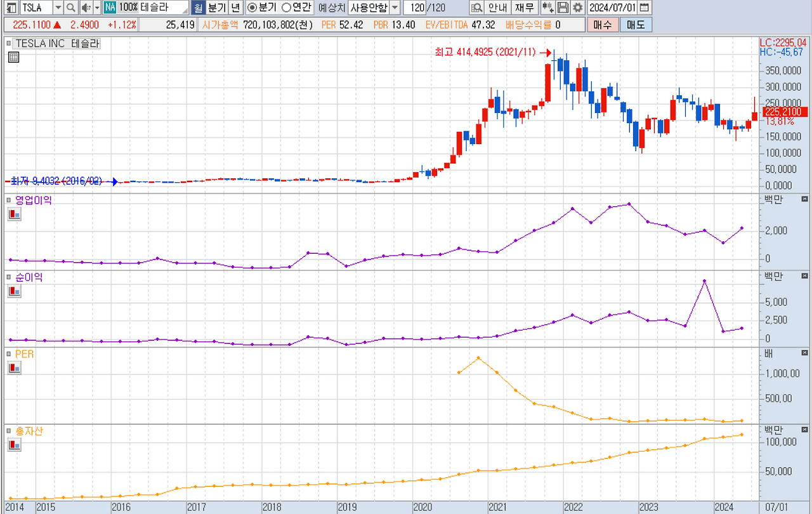Click the small square marker beside PER label
This screenshot has width=812, height=514.
pos(8,353)
